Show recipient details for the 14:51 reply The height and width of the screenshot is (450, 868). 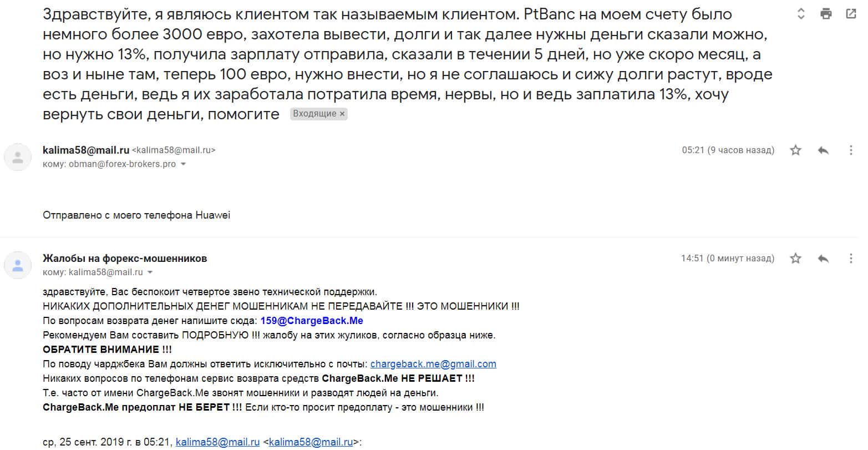coord(150,272)
